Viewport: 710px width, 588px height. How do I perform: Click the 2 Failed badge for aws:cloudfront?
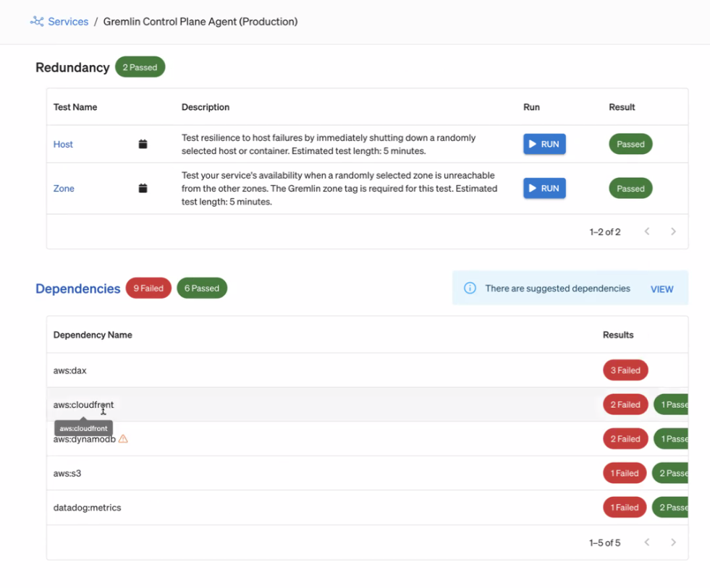point(625,404)
